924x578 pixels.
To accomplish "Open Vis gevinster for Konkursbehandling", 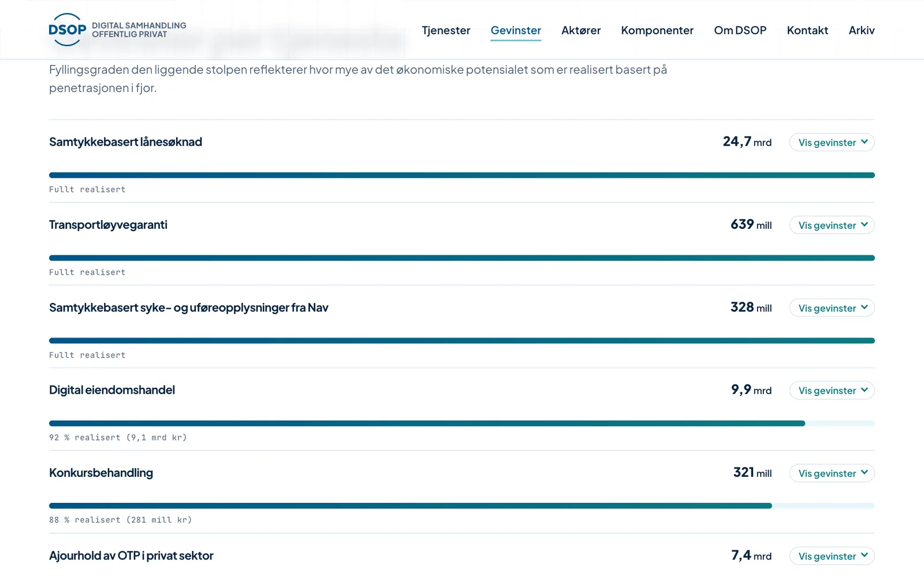I will coord(832,473).
